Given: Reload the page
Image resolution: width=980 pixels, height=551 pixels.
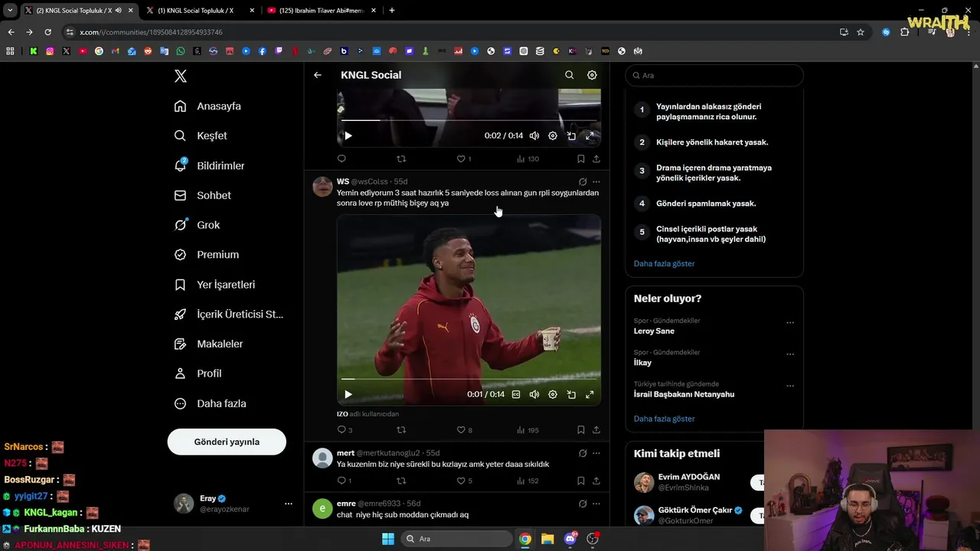Looking at the screenshot, I should tap(47, 32).
